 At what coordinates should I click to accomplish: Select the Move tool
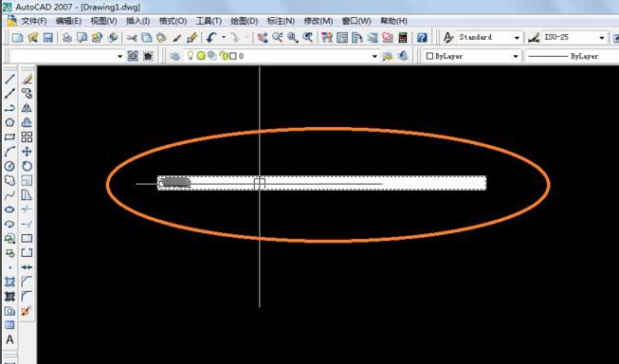click(x=27, y=152)
